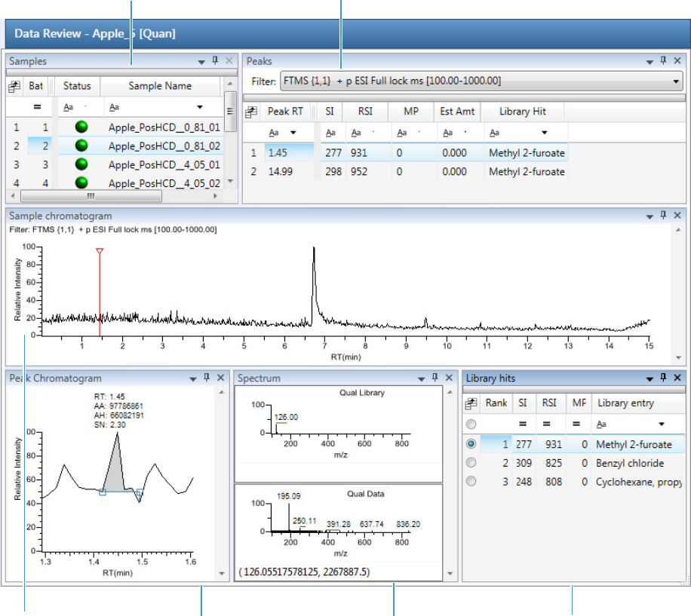
Task: Click the Peaks table column chooser icon
Action: point(250,112)
